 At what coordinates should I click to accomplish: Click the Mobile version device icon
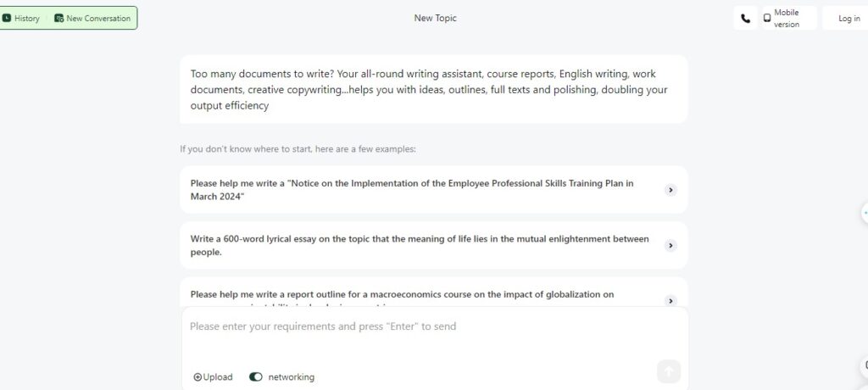(x=766, y=18)
